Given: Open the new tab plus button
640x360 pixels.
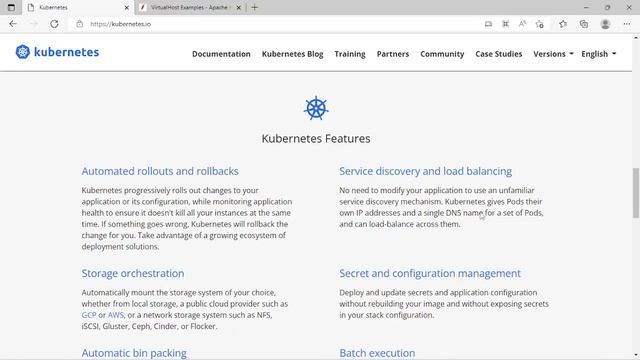Looking at the screenshot, I should [255, 7].
